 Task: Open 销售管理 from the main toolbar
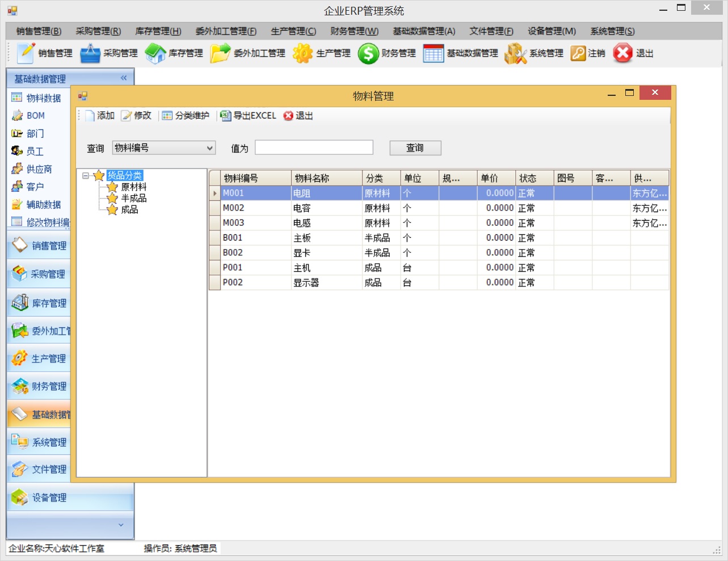(x=45, y=53)
